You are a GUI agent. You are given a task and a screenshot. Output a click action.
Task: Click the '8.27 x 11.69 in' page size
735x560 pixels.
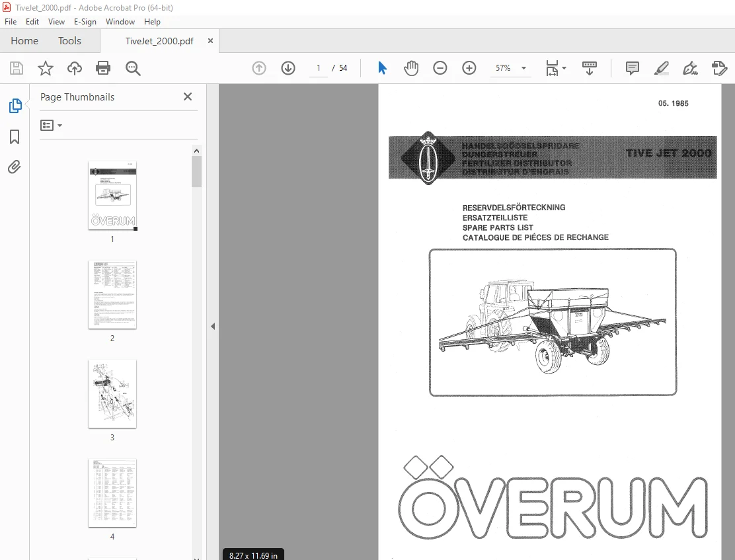point(253,555)
